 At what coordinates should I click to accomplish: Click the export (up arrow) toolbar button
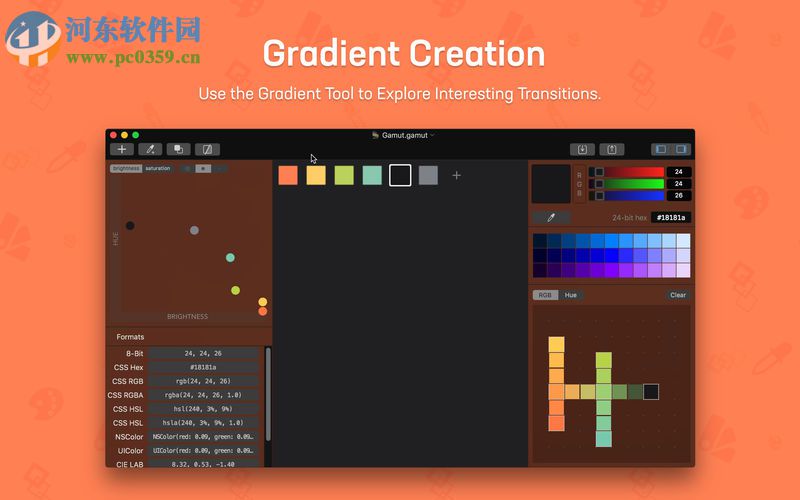pos(612,149)
